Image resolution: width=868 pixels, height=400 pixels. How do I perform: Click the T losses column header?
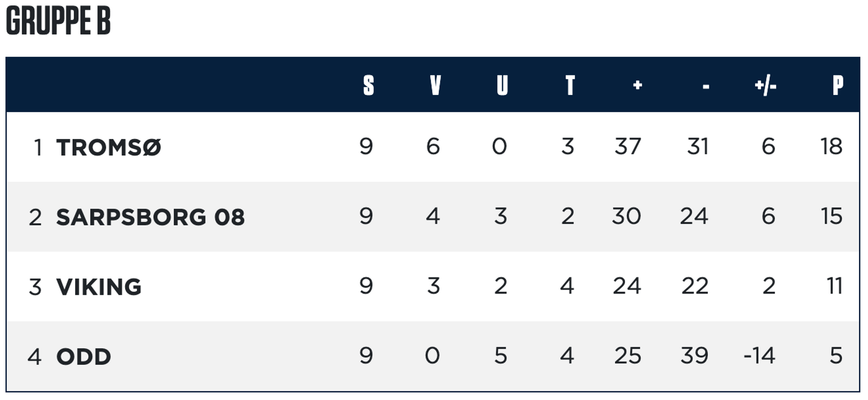(570, 85)
